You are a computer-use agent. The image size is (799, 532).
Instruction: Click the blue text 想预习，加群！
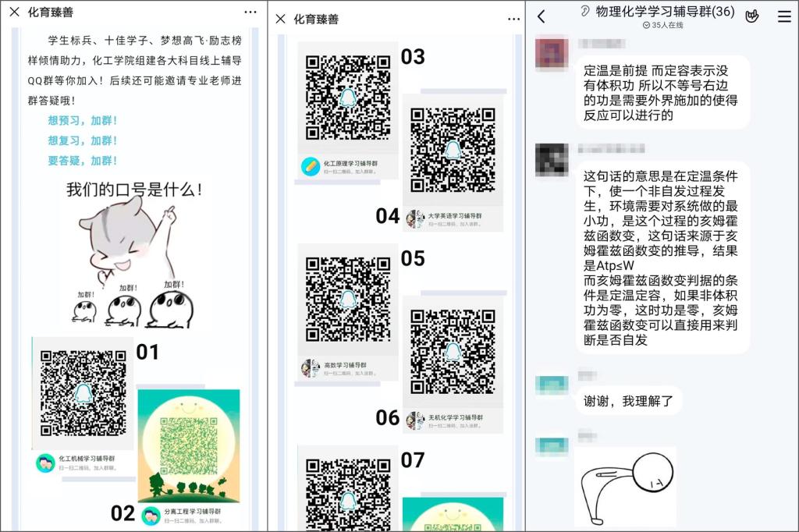pos(83,120)
